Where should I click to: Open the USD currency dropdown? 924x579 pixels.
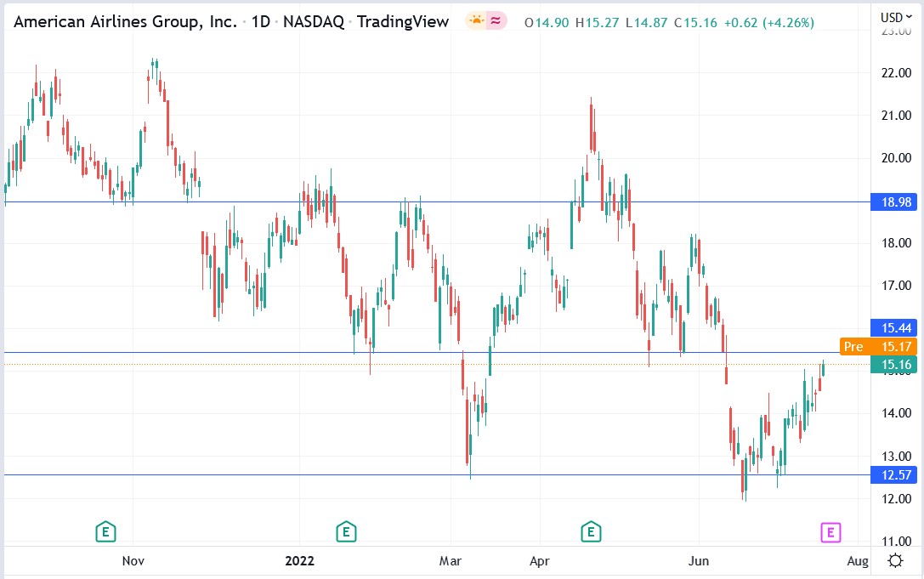896,17
